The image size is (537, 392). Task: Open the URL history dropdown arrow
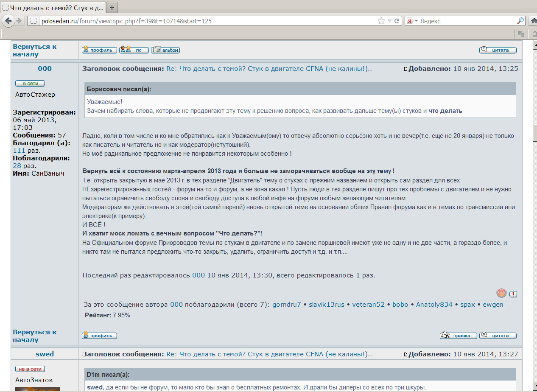[x=389, y=21]
